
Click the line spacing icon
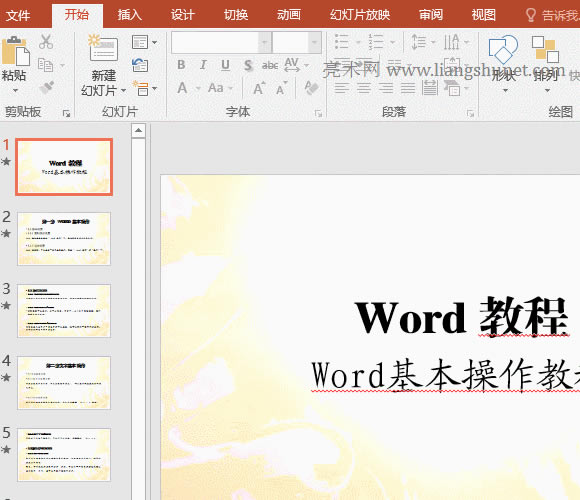coord(418,42)
